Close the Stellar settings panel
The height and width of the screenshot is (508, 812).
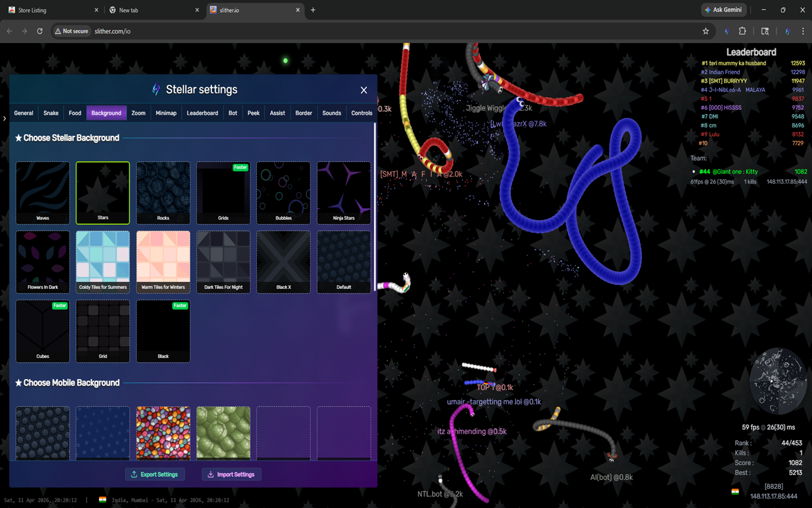[x=363, y=90]
